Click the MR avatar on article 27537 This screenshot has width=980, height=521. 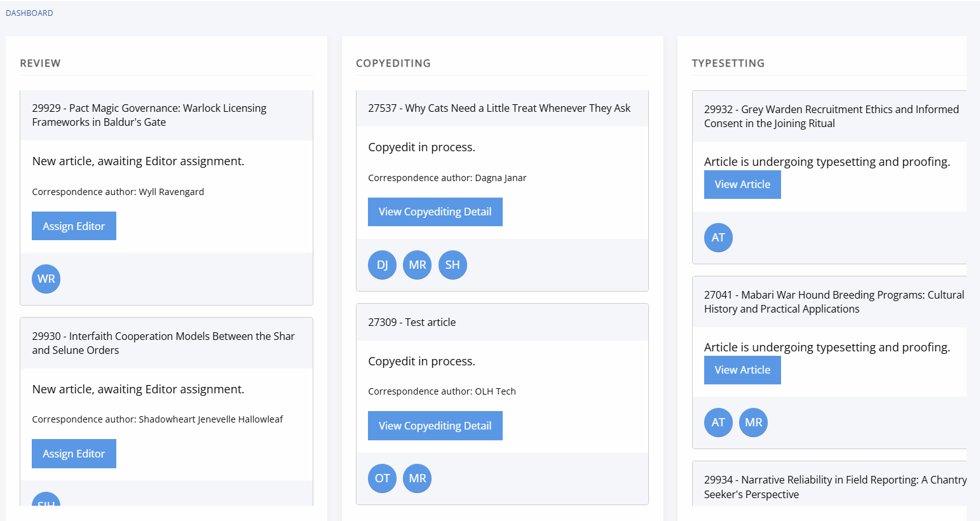point(418,265)
